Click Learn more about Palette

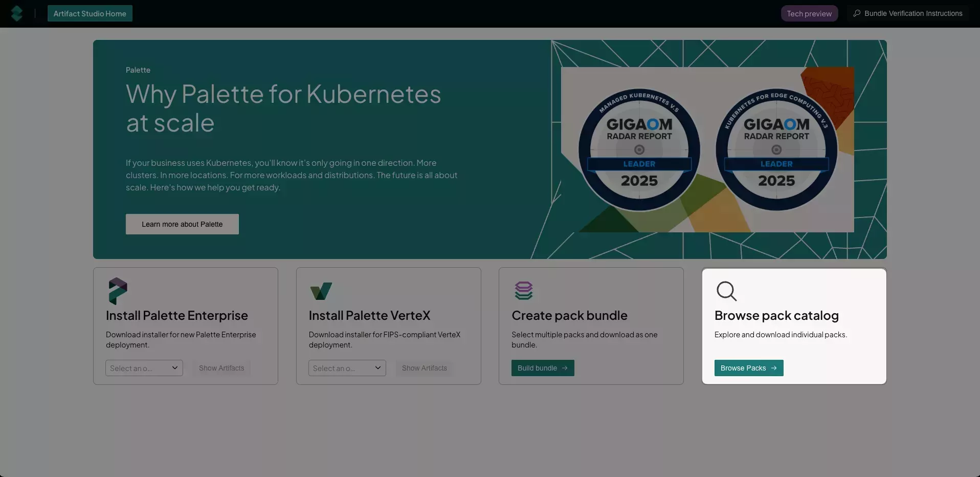coord(182,224)
